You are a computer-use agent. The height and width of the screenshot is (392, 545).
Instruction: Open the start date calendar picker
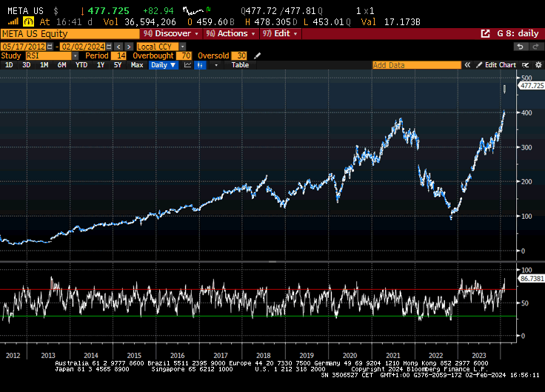click(50, 47)
